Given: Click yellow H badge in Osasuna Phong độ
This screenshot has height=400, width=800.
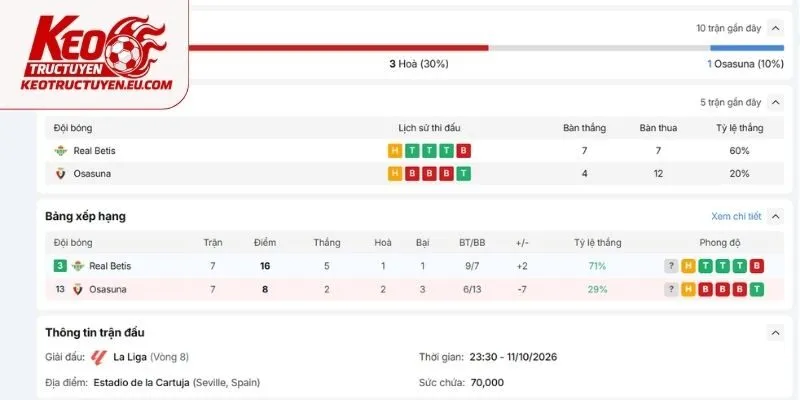Looking at the screenshot, I should [688, 289].
